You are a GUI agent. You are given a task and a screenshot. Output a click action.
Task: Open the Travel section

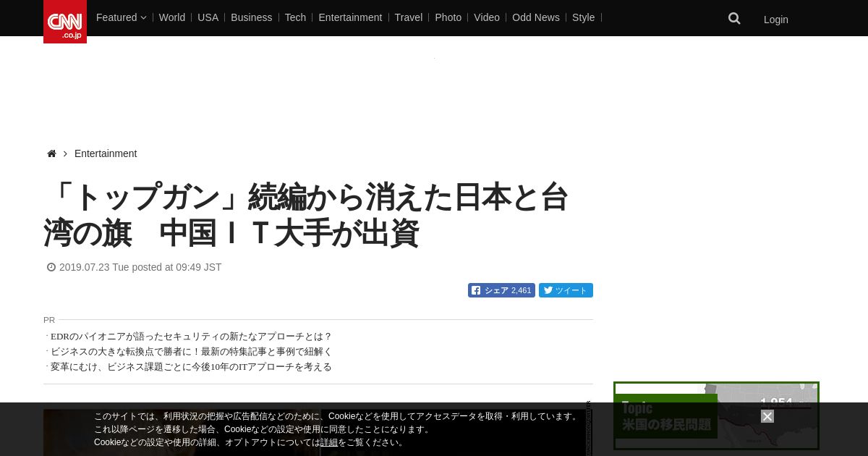409,17
